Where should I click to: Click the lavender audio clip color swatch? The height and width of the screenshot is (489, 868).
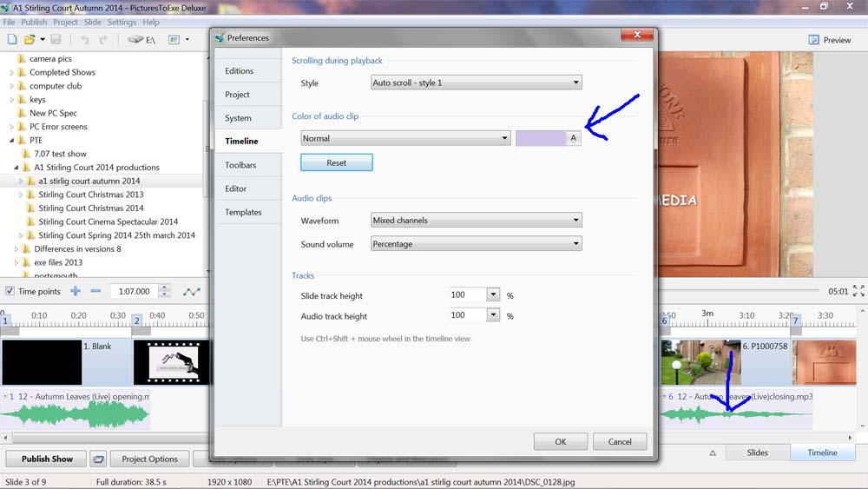tap(540, 138)
